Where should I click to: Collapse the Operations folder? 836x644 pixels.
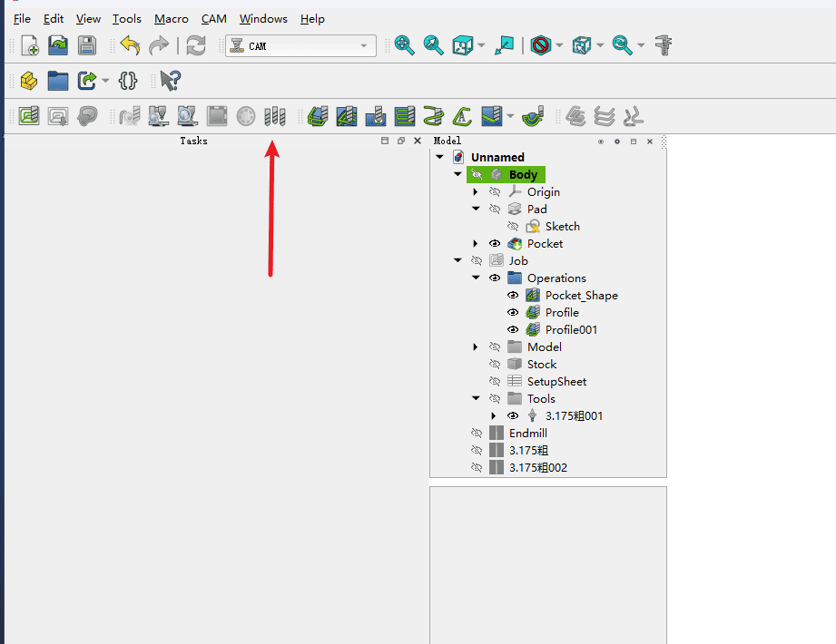tap(476, 278)
